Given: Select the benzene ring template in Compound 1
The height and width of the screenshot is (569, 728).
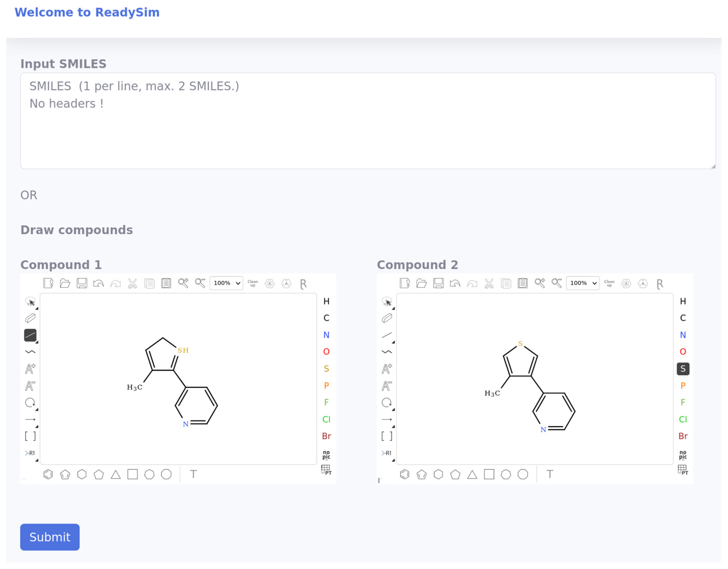Looking at the screenshot, I should (48, 474).
